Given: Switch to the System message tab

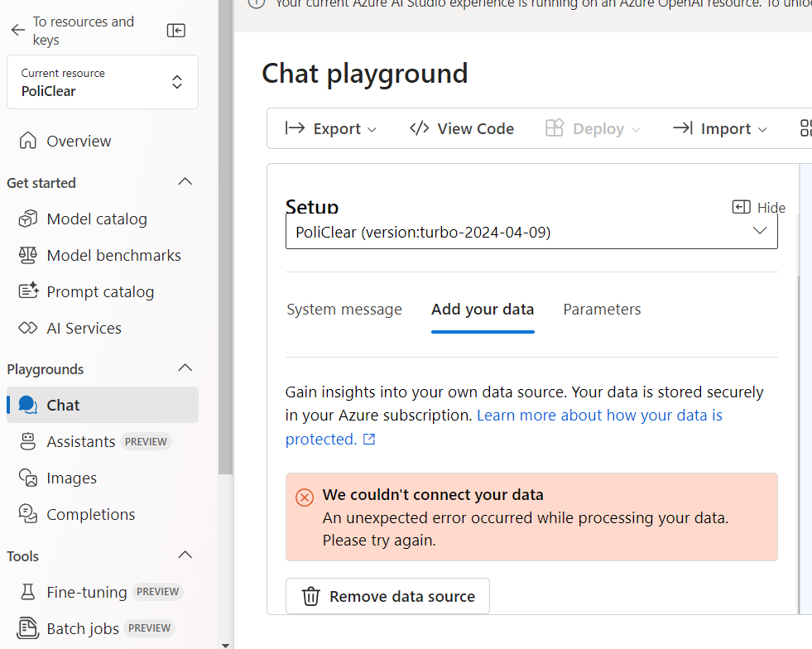Looking at the screenshot, I should pyautogui.click(x=344, y=310).
